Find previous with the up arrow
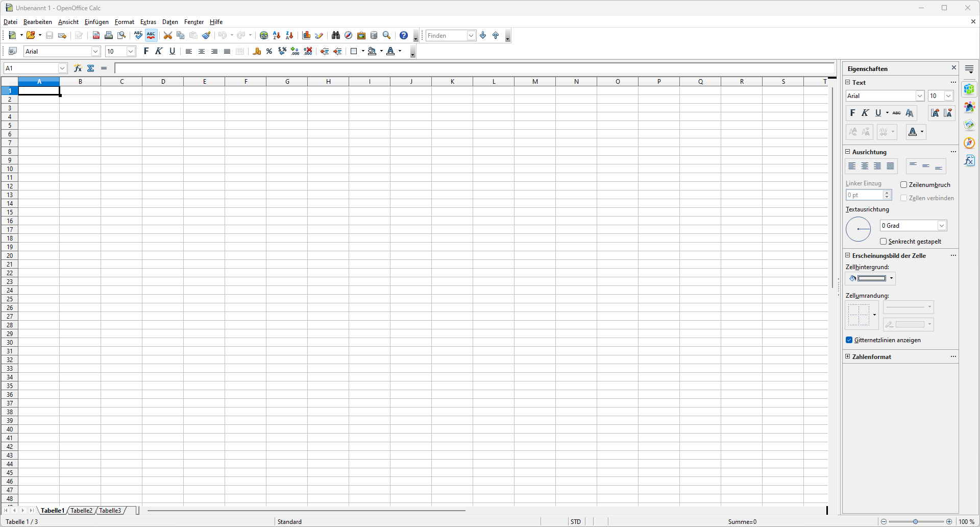 [x=496, y=35]
